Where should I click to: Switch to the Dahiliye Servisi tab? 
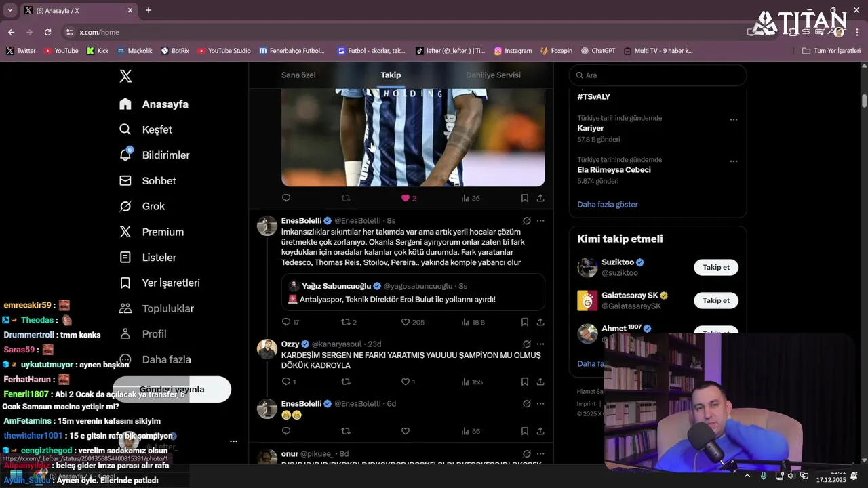pos(493,75)
